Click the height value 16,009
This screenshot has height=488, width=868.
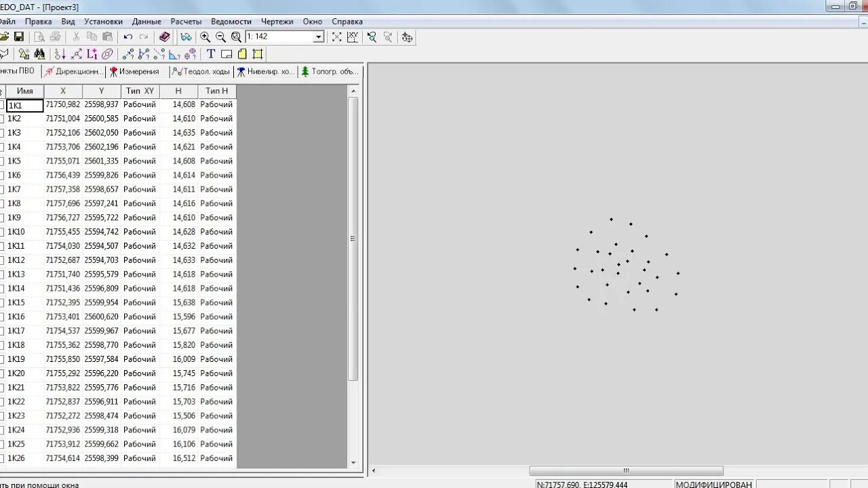pos(184,359)
